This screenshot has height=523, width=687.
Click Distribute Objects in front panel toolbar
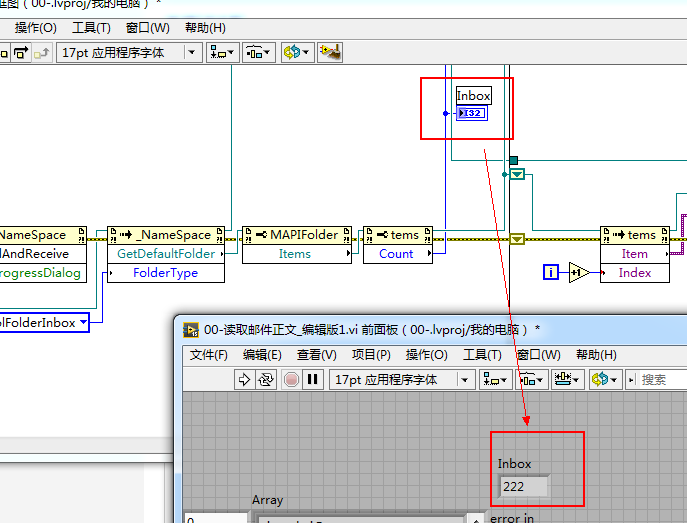[531, 379]
